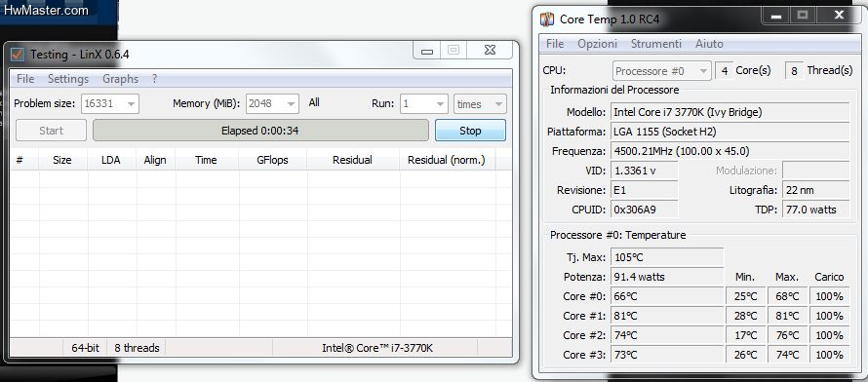Open File menu in Core Temp
The image size is (868, 382).
[555, 43]
